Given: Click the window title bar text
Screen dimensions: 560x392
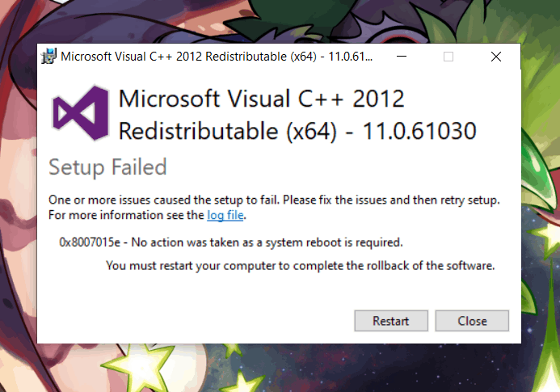Looking at the screenshot, I should pos(217,57).
